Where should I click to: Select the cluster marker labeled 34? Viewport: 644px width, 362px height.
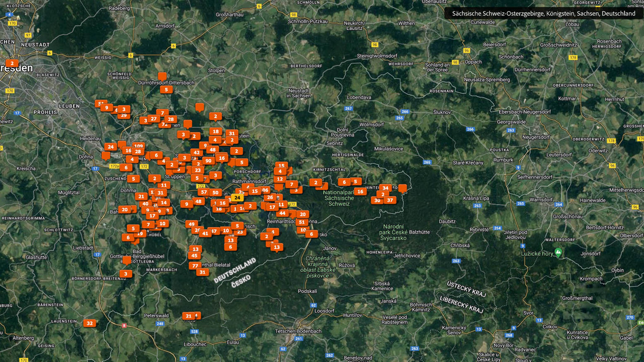[385, 189]
